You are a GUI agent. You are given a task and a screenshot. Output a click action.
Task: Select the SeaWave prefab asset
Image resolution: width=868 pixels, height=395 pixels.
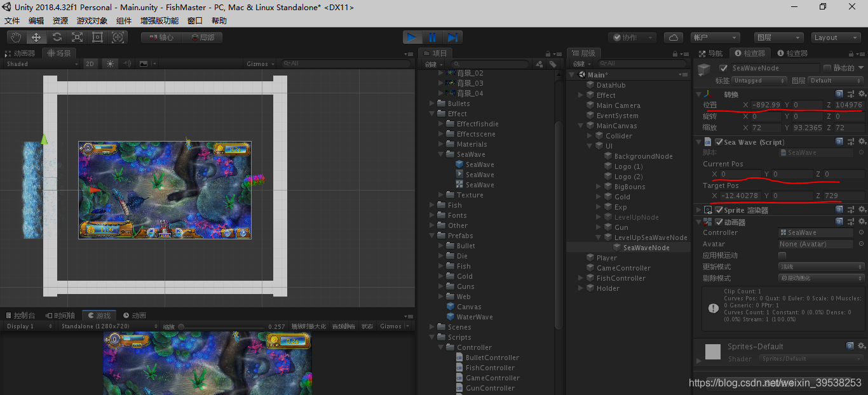click(475, 164)
